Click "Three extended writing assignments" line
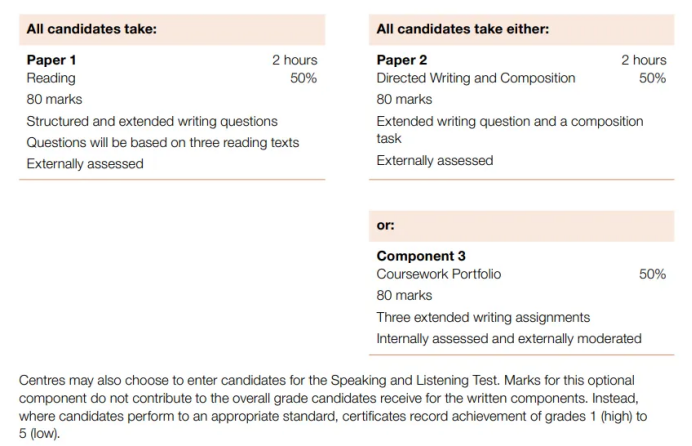This screenshot has width=692, height=446. point(483,317)
